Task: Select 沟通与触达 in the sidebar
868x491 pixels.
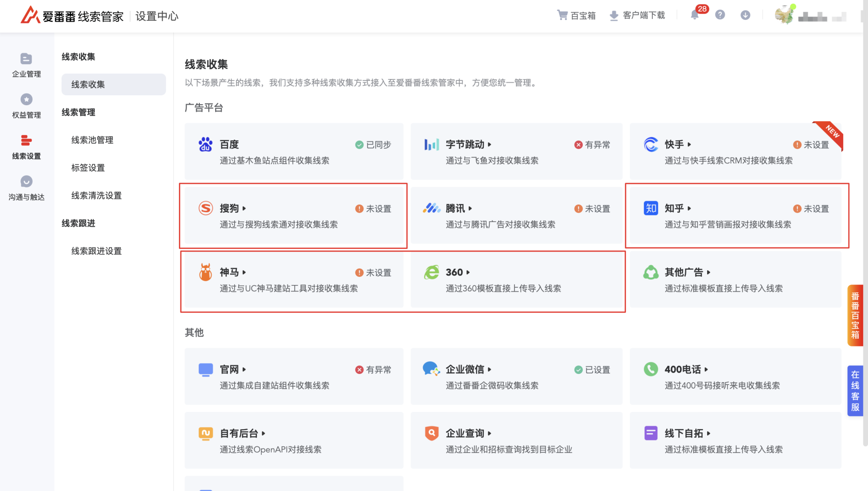Action: pos(26,189)
